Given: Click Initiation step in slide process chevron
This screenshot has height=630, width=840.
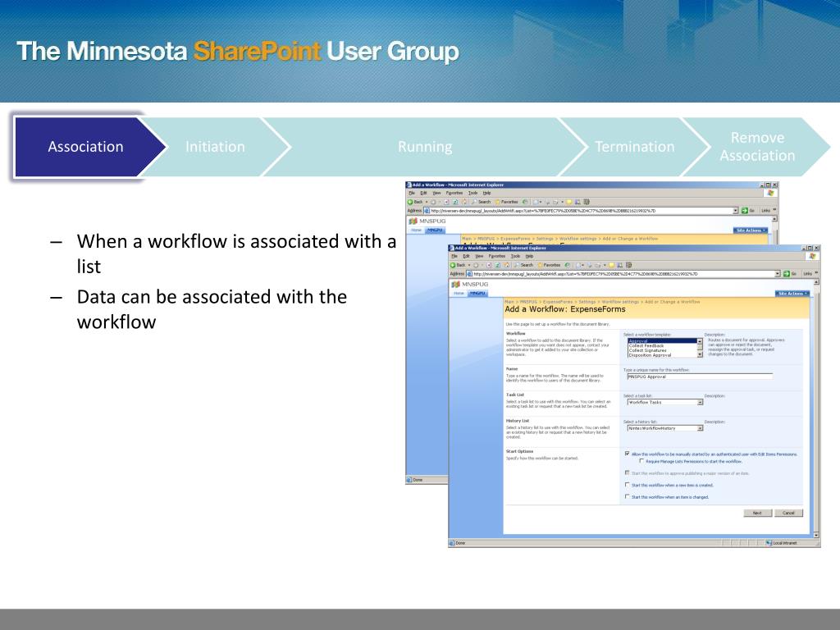Looking at the screenshot, I should click(215, 147).
